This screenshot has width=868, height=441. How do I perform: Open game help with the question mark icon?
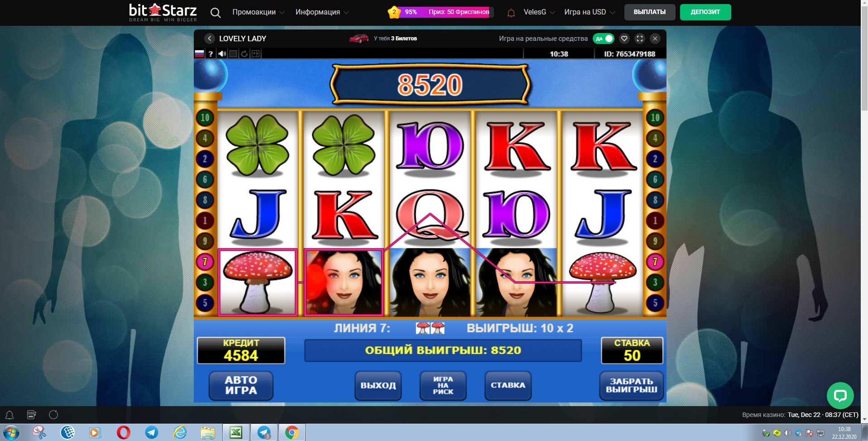pos(211,54)
